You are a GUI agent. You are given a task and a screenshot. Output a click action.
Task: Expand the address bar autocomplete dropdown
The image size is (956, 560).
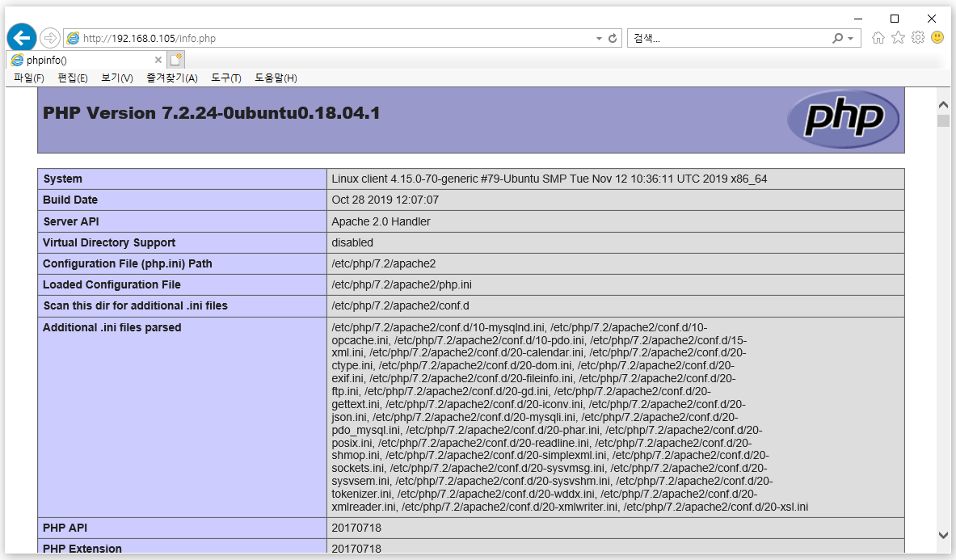599,39
